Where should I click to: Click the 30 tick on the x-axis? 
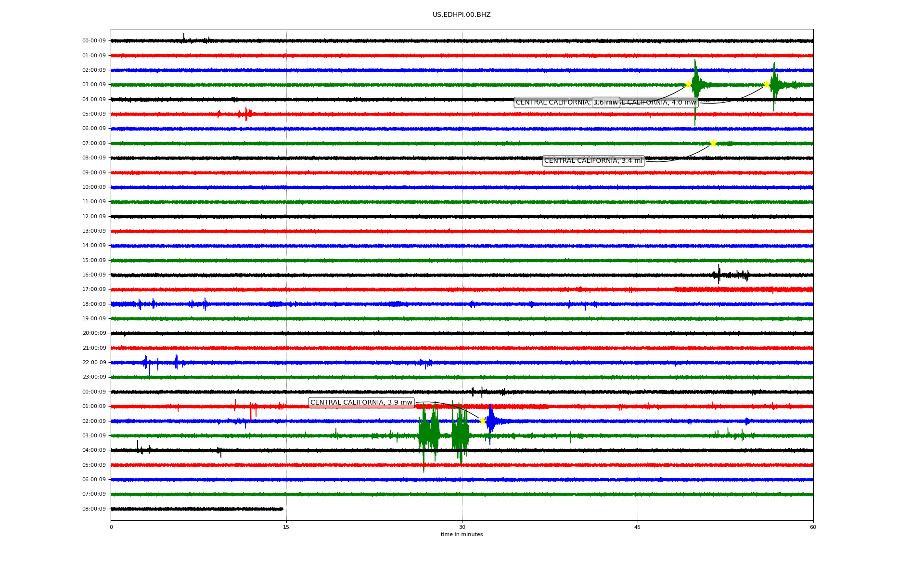[462, 527]
